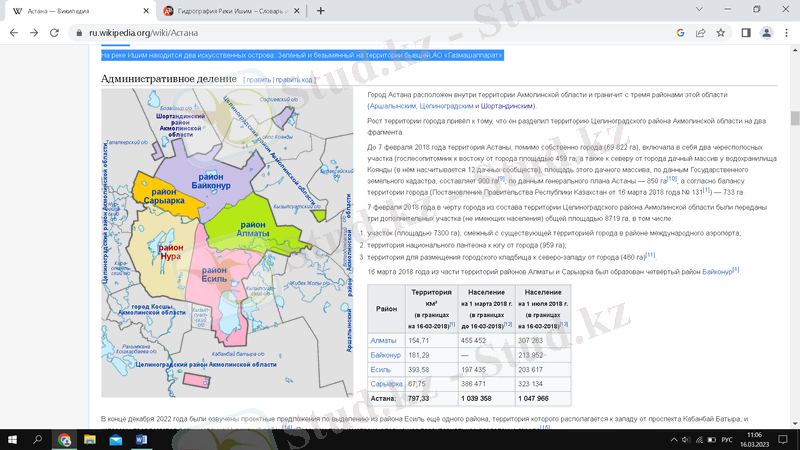Click the 'править код' edit link
The image size is (800, 450).
pos(295,79)
